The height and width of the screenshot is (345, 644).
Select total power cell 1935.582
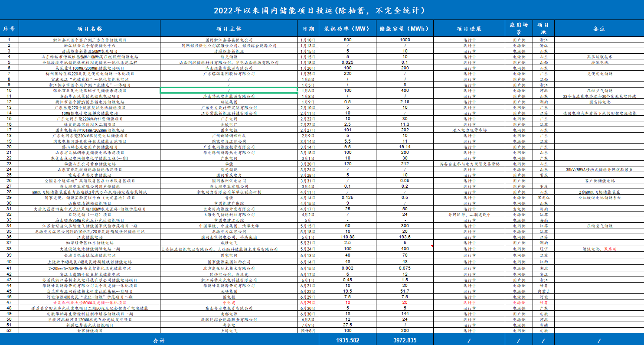coord(347,340)
